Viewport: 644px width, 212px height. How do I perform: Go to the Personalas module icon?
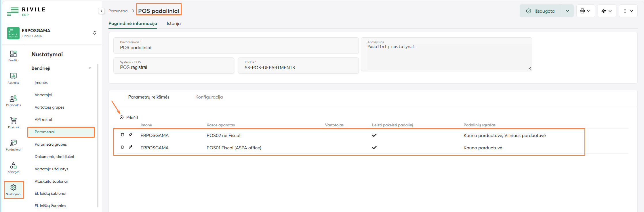(x=13, y=101)
